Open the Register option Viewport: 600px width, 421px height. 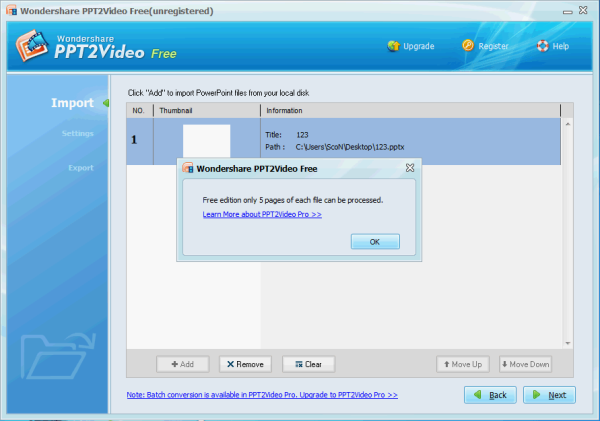(485, 46)
